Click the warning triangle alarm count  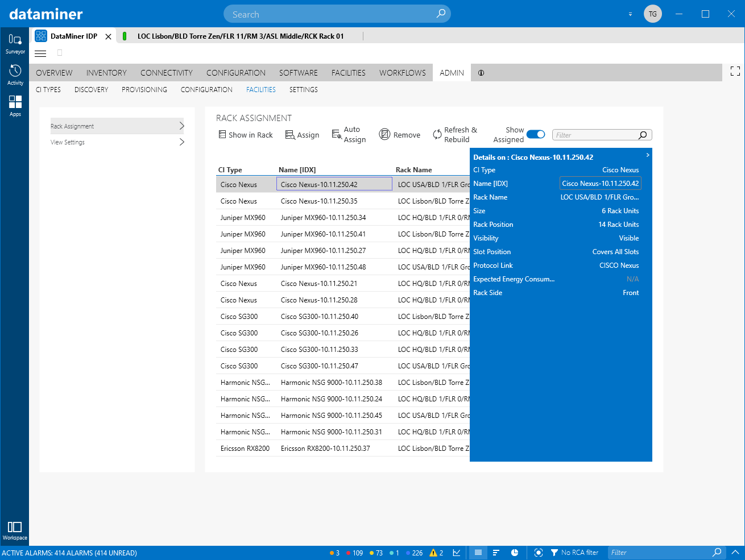(436, 553)
